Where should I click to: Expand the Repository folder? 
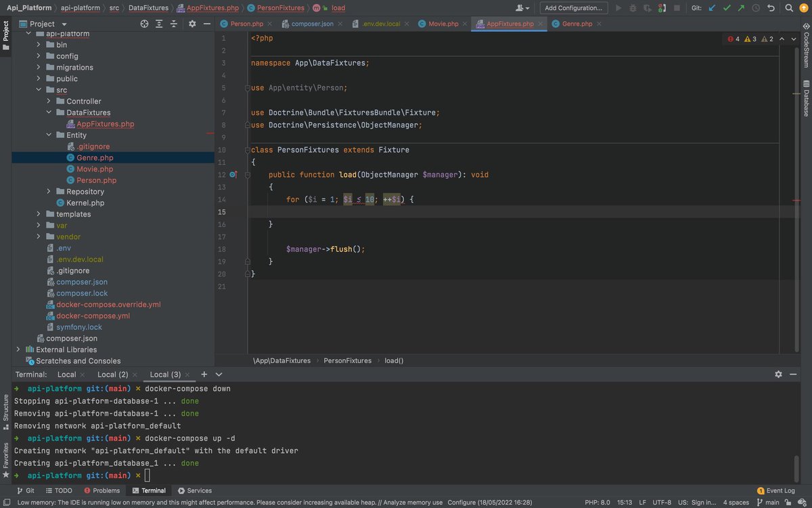tap(49, 192)
